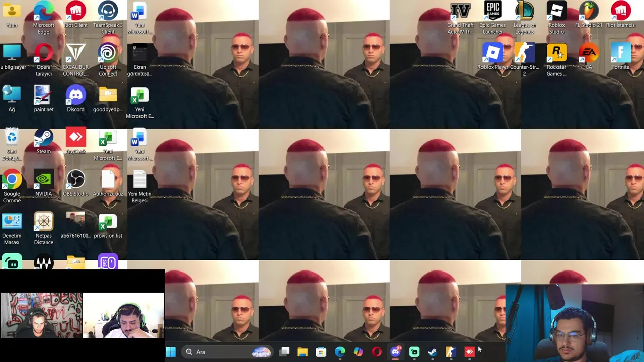Select the green-headset webcam feed
Screen dimensions: 644x362
pos(123,315)
